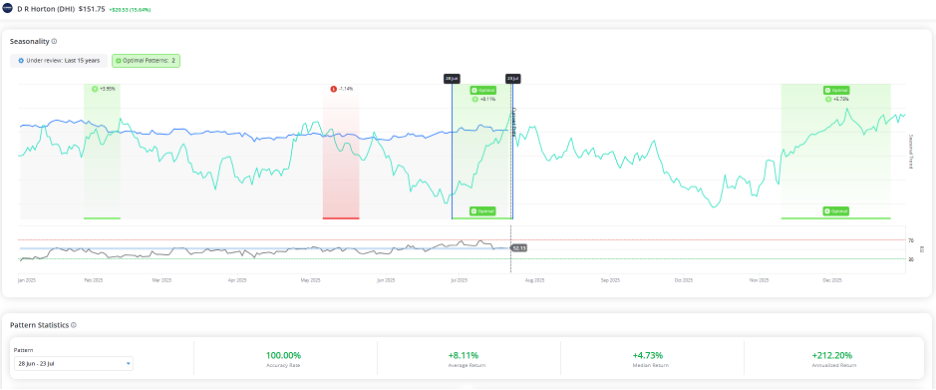The image size is (936, 390).
Task: Click the +8.11% optimal pattern return icon
Action: [475, 99]
